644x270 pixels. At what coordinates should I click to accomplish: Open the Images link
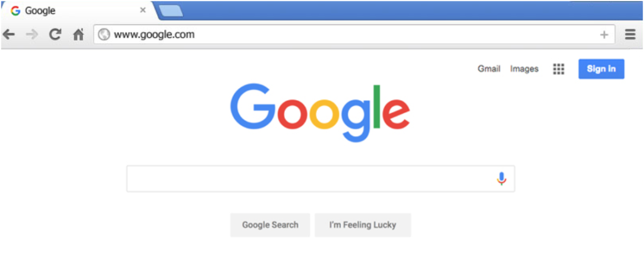click(524, 69)
